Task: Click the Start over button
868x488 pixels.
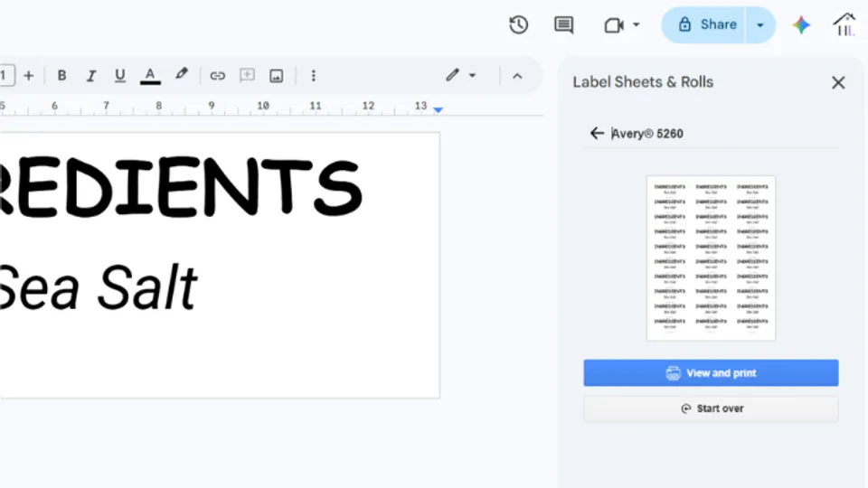Action: pos(711,408)
